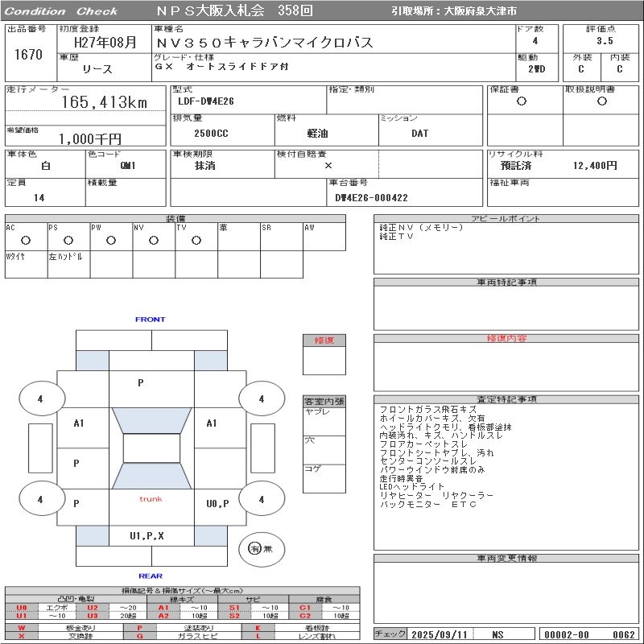644x644 pixels.
Task: Click the note 走行時異音
Action: point(401,478)
